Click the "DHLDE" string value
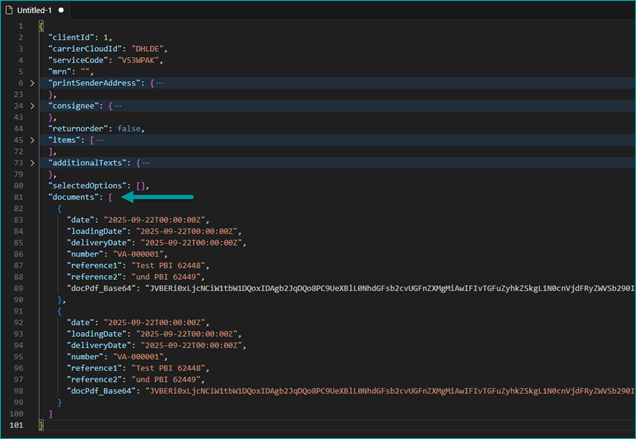636x439 pixels. pyautogui.click(x=147, y=49)
